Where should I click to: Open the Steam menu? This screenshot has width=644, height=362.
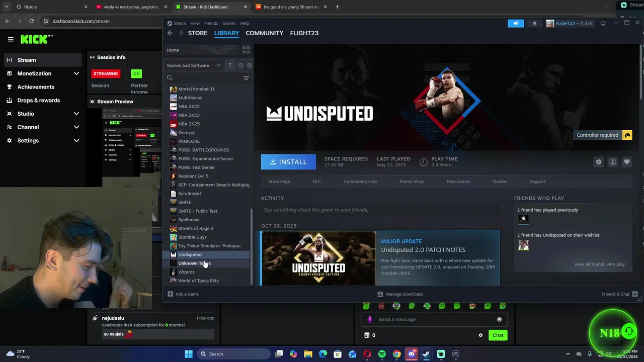tap(180, 23)
